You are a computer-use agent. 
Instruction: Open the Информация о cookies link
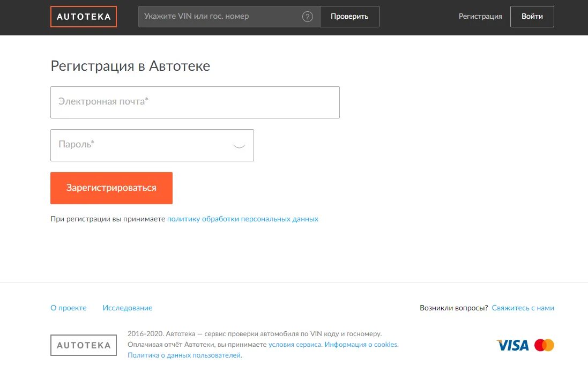coord(361,345)
